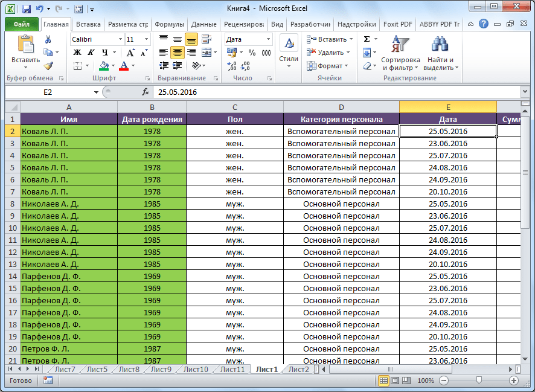Click the red font color swatch
Viewport: 535px width, 392px height.
click(124, 66)
